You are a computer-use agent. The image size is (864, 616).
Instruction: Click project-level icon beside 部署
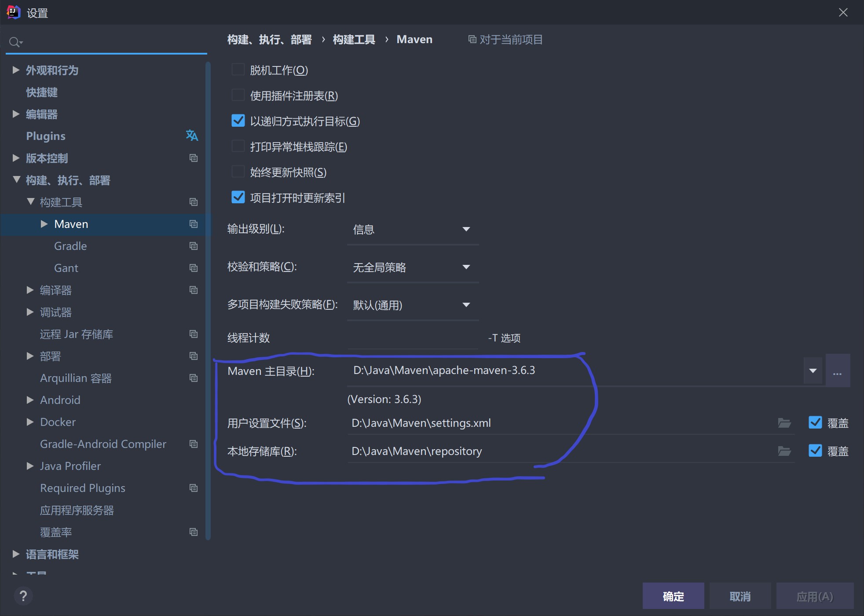194,356
